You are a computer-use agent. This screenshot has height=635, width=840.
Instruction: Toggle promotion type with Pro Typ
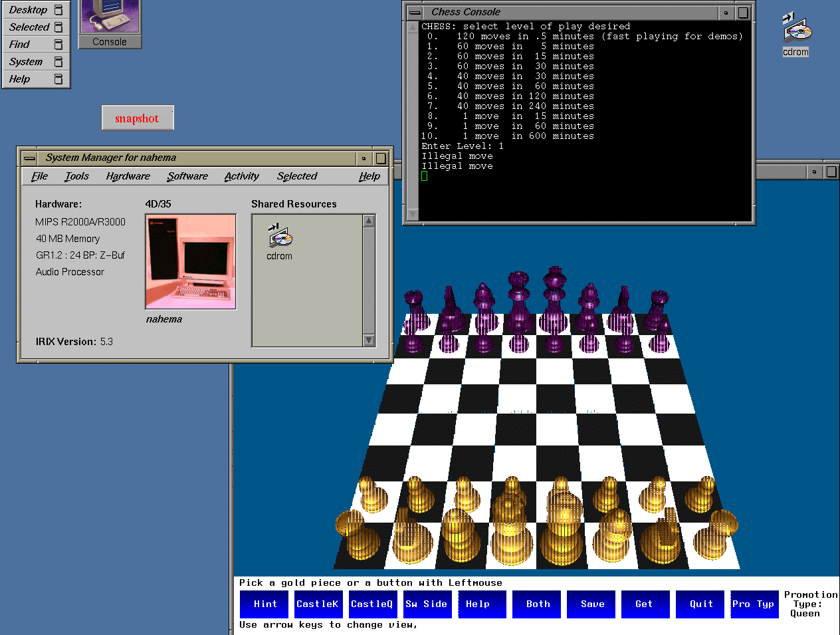pos(753,604)
